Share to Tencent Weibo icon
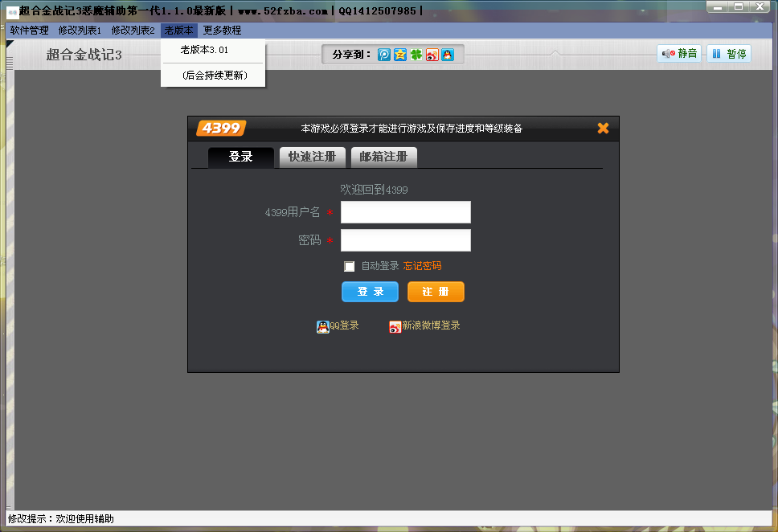Viewport: 778px width, 532px height. (384, 55)
